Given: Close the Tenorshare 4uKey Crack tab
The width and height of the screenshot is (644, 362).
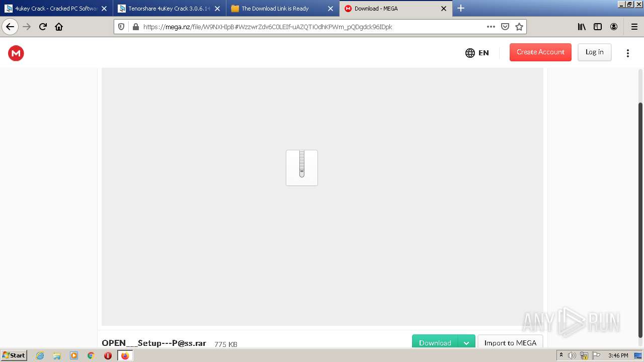Looking at the screenshot, I should point(217,9).
